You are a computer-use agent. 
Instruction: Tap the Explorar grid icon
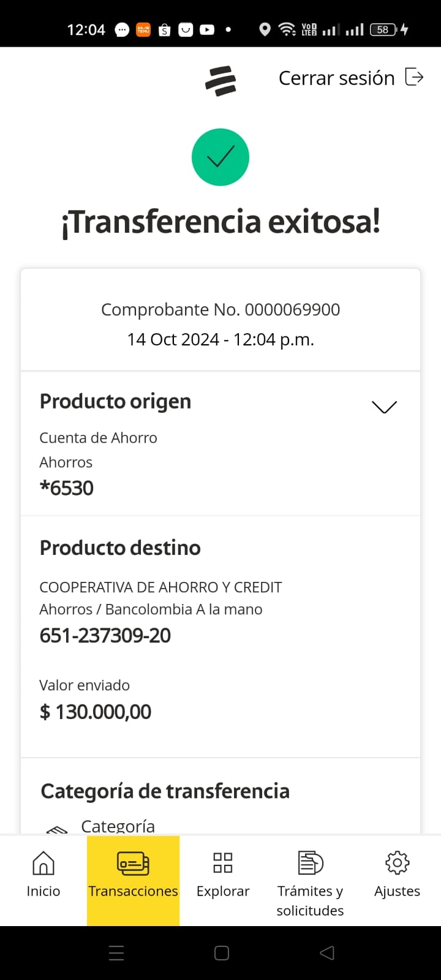point(223,863)
